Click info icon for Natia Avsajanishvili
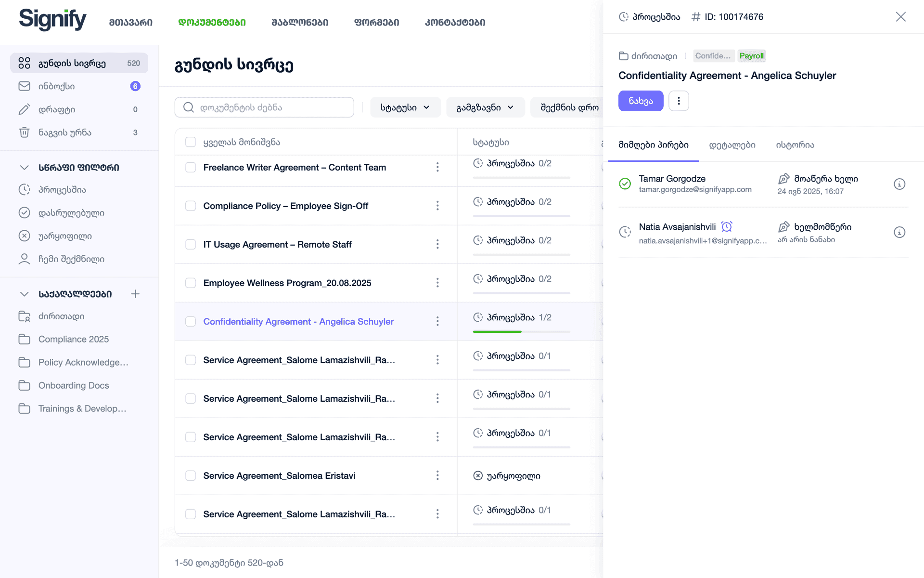The image size is (924, 578). 899,232
